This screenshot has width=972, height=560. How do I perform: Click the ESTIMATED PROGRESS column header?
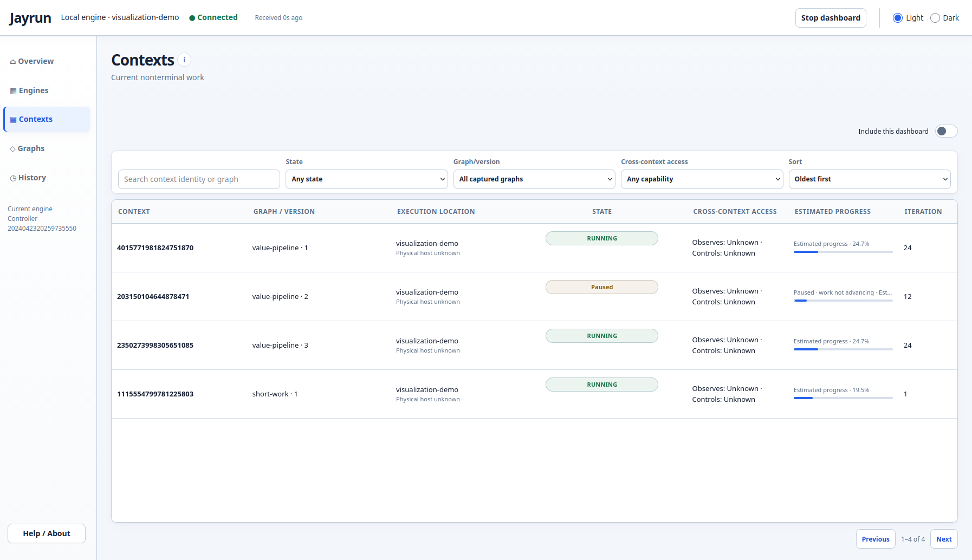[x=833, y=212]
